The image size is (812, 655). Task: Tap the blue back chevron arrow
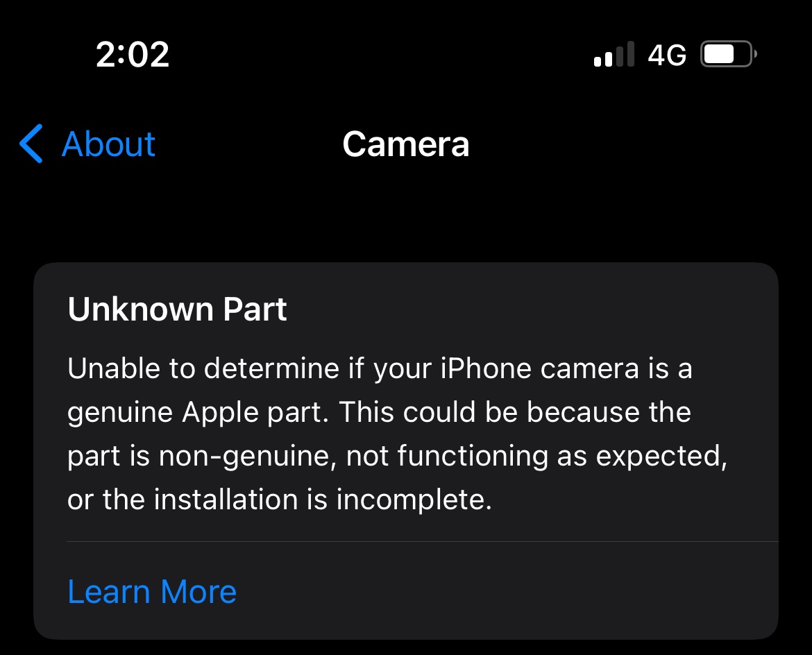(31, 144)
